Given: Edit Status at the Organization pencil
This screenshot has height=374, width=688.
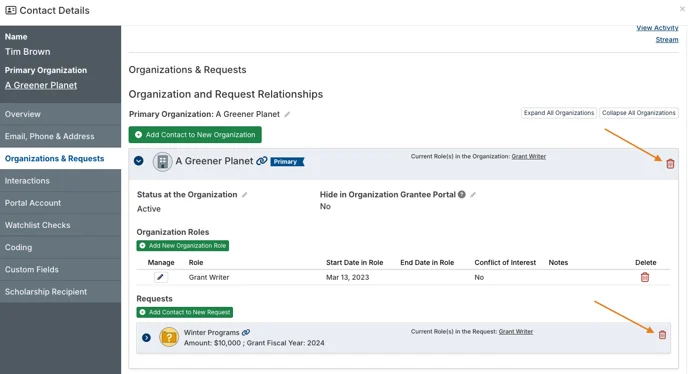Looking at the screenshot, I should click(x=244, y=194).
